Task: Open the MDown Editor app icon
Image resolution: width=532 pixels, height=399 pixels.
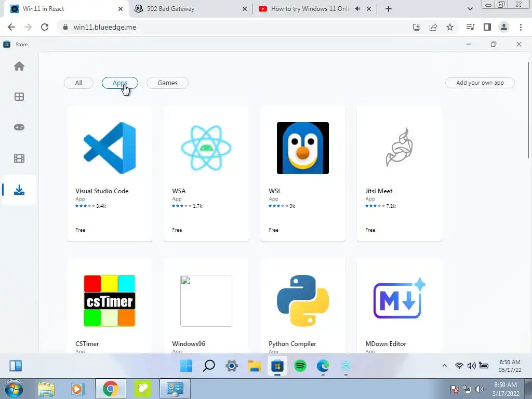Action: coord(400,299)
